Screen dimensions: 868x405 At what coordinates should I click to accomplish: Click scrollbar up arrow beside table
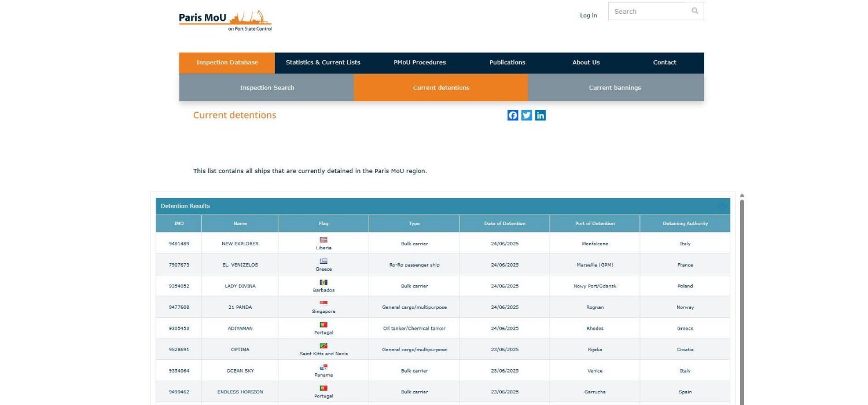coord(742,196)
